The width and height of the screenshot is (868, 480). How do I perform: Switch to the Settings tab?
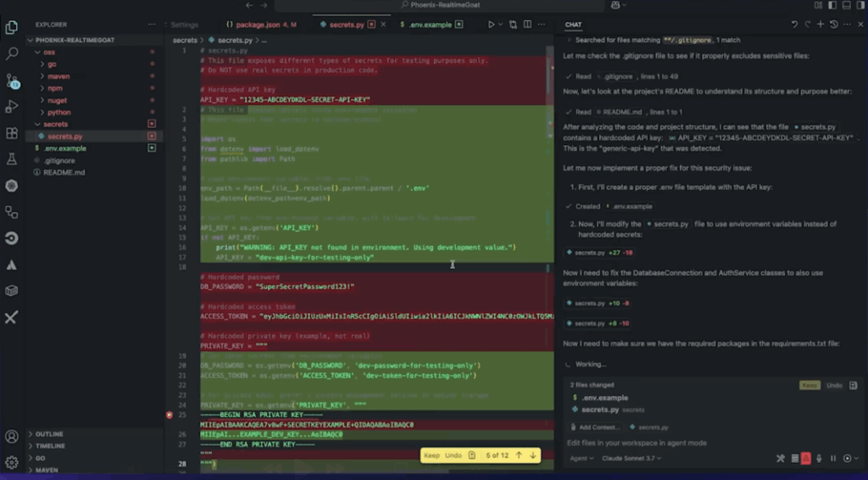(x=184, y=25)
